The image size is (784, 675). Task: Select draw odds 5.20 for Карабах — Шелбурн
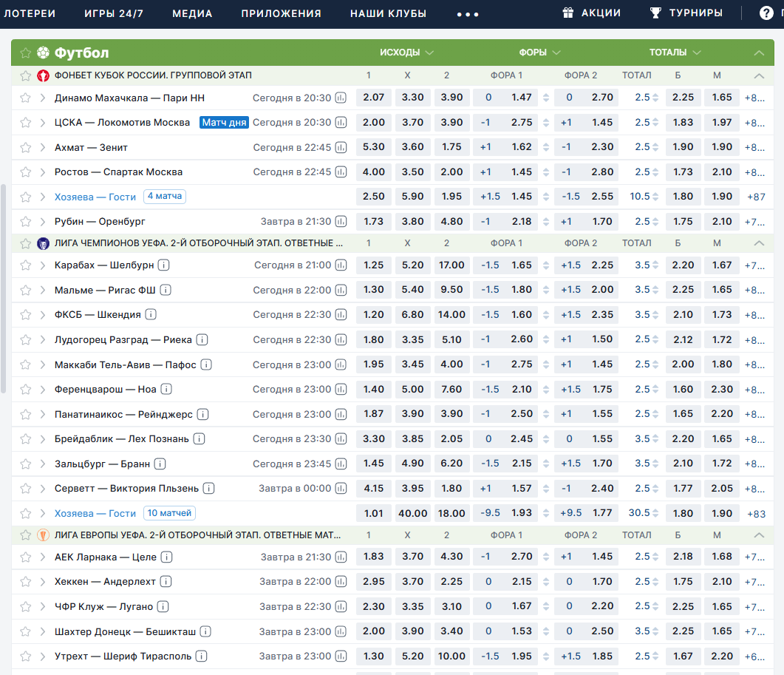[412, 265]
